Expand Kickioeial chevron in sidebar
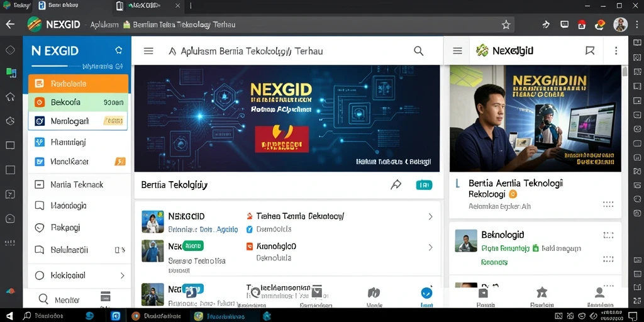The width and height of the screenshot is (644, 322). 122,275
